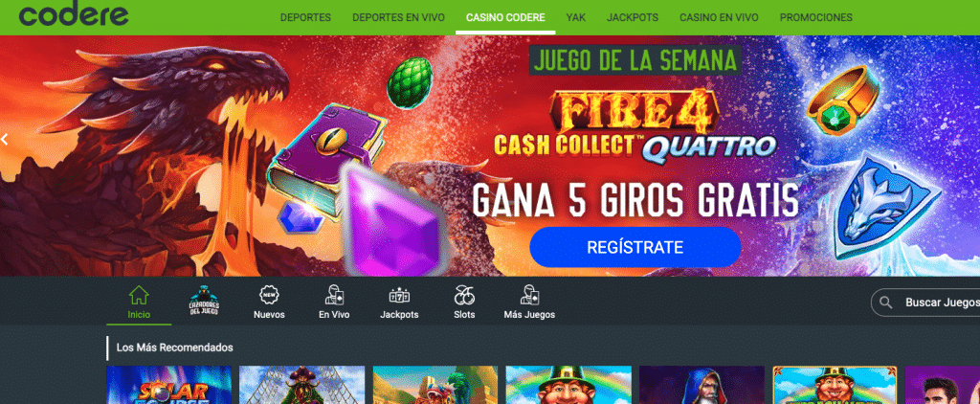This screenshot has width=980, height=404.
Task: Open the Jackpots 777 icon
Action: [x=399, y=295]
